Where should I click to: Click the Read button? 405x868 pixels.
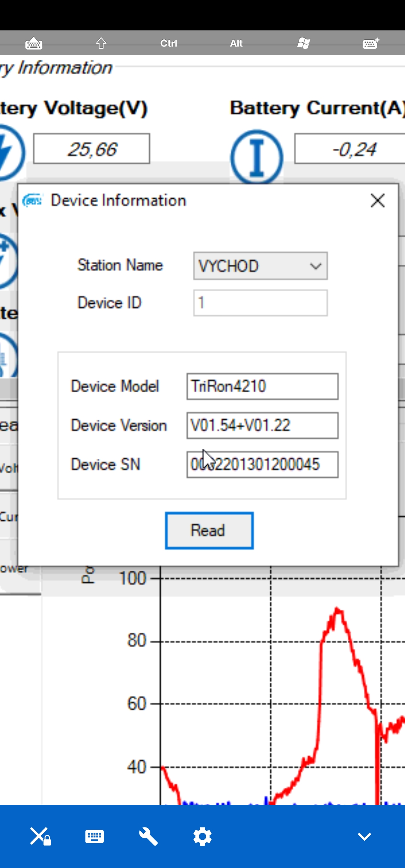(x=209, y=530)
